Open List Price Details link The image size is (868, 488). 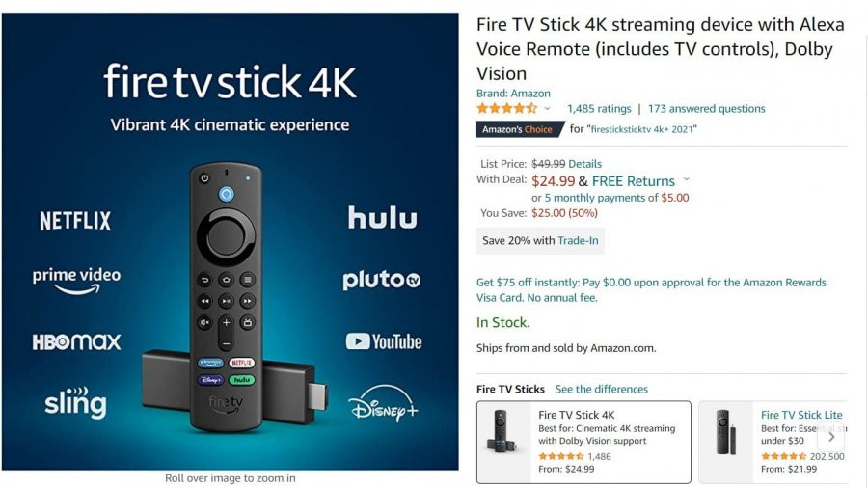coord(584,164)
